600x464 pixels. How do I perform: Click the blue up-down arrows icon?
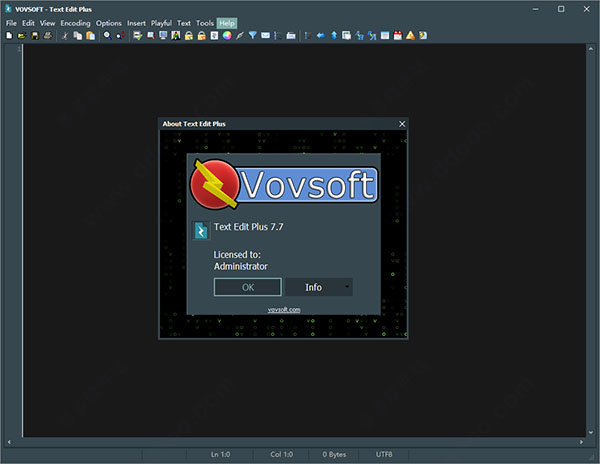click(x=334, y=36)
